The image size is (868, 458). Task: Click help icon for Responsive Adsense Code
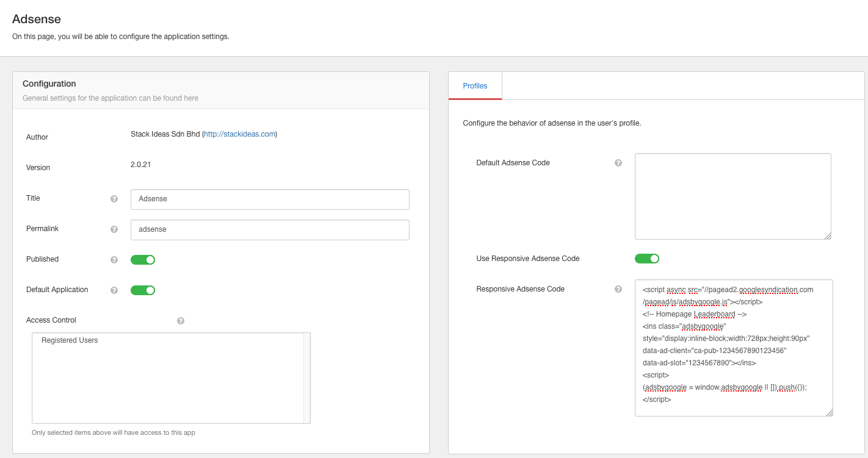[x=618, y=290]
